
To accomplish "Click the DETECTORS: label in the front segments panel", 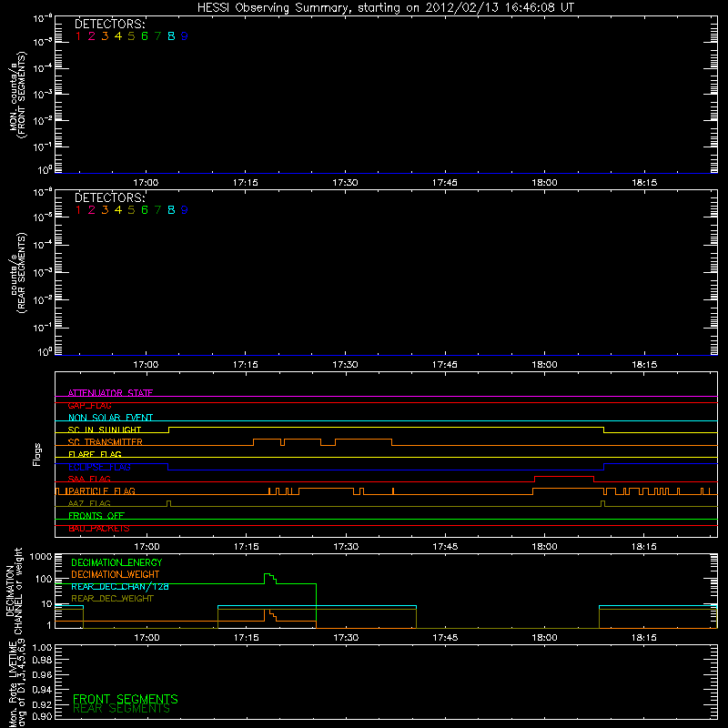I will coord(110,25).
